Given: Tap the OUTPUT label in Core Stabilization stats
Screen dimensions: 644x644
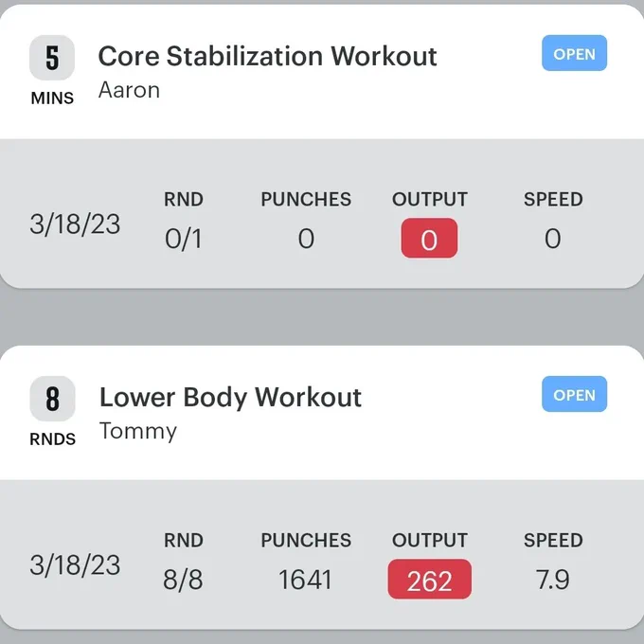Looking at the screenshot, I should (430, 199).
